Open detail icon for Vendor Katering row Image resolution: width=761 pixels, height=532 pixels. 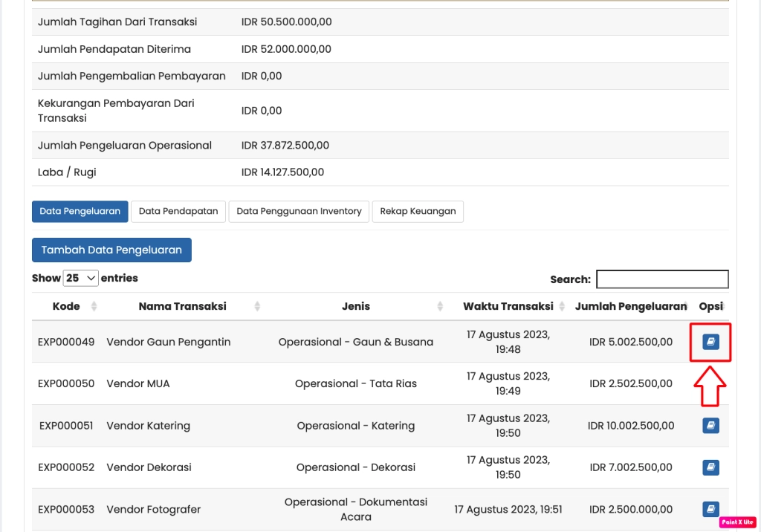(x=710, y=426)
